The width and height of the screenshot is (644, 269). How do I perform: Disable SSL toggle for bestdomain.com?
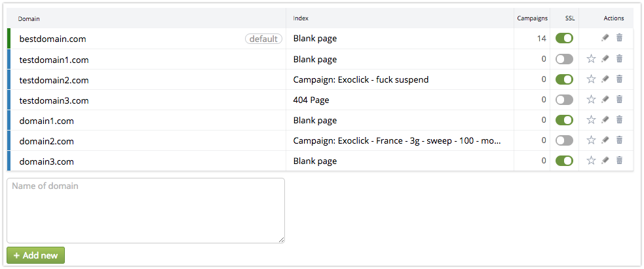click(x=564, y=38)
